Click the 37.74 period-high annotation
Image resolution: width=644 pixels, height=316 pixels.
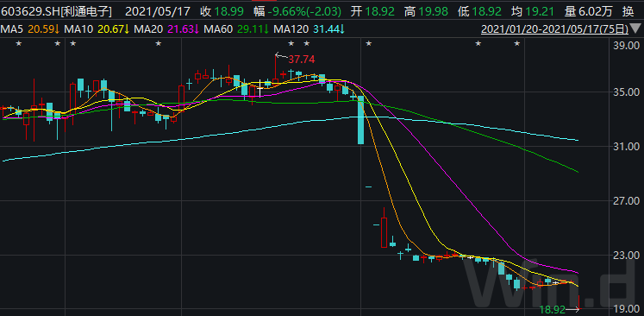coord(301,60)
